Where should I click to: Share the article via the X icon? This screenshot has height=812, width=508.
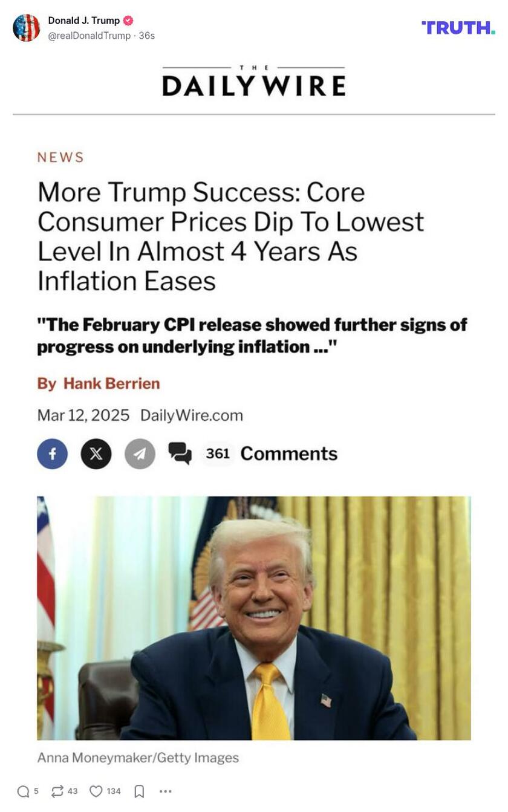point(96,453)
